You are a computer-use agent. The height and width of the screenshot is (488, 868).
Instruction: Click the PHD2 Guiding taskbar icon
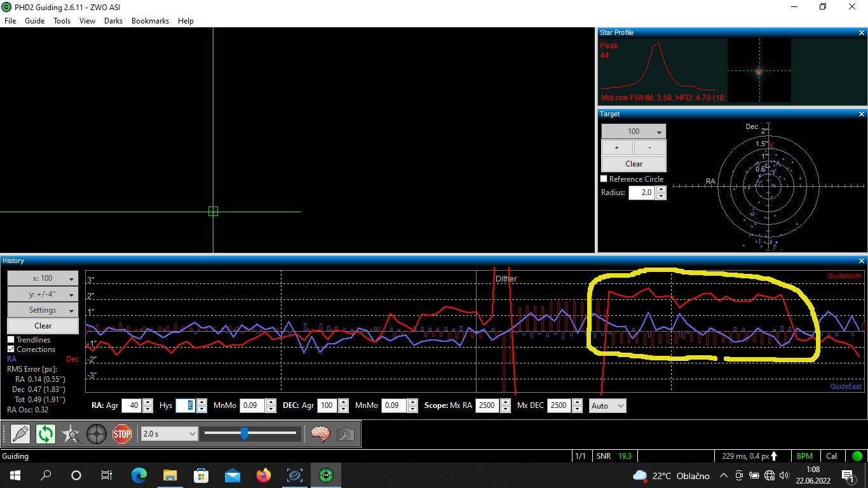(325, 475)
